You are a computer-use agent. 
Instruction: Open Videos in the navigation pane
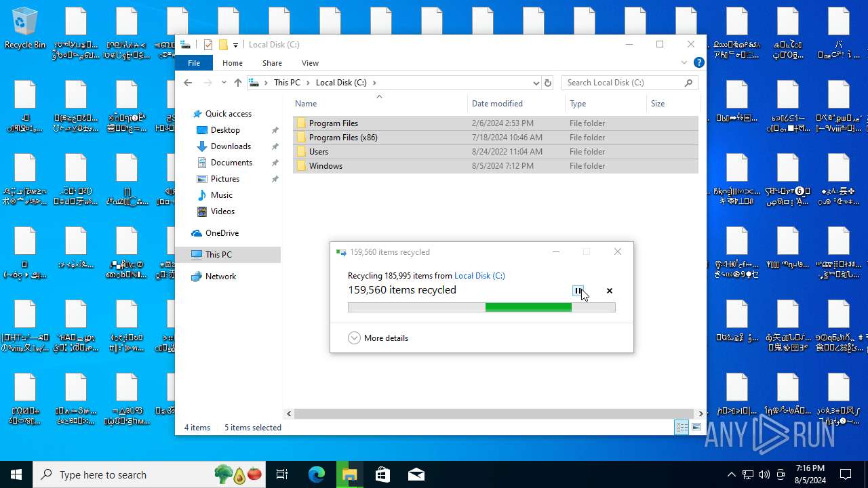click(222, 211)
